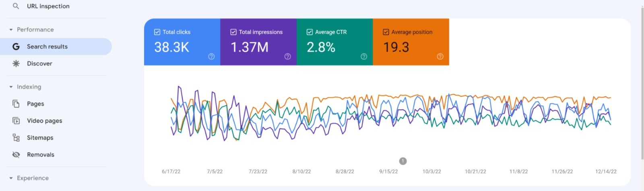Click the Pages document icon
Viewport: 644px width, 191px height.
point(16,104)
